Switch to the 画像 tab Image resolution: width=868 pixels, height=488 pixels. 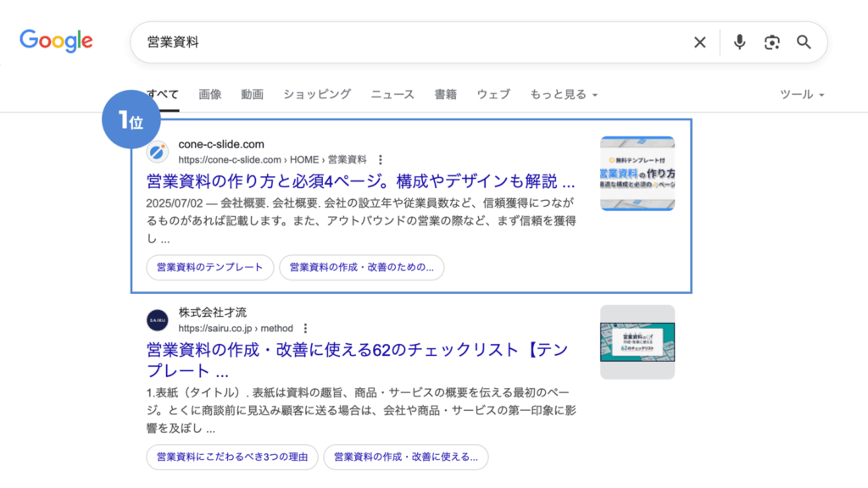point(210,95)
